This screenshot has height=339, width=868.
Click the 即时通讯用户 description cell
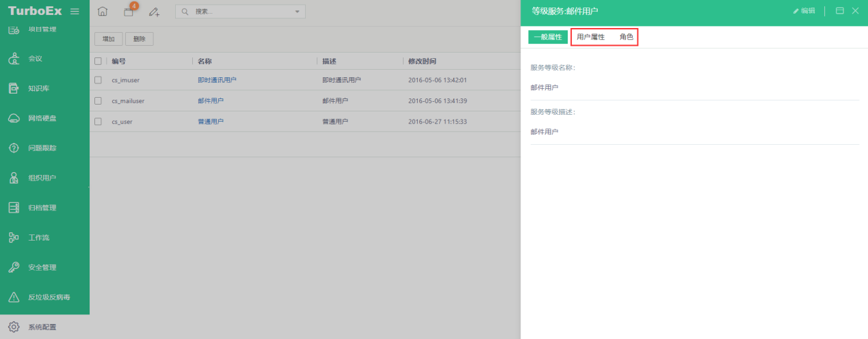click(341, 80)
